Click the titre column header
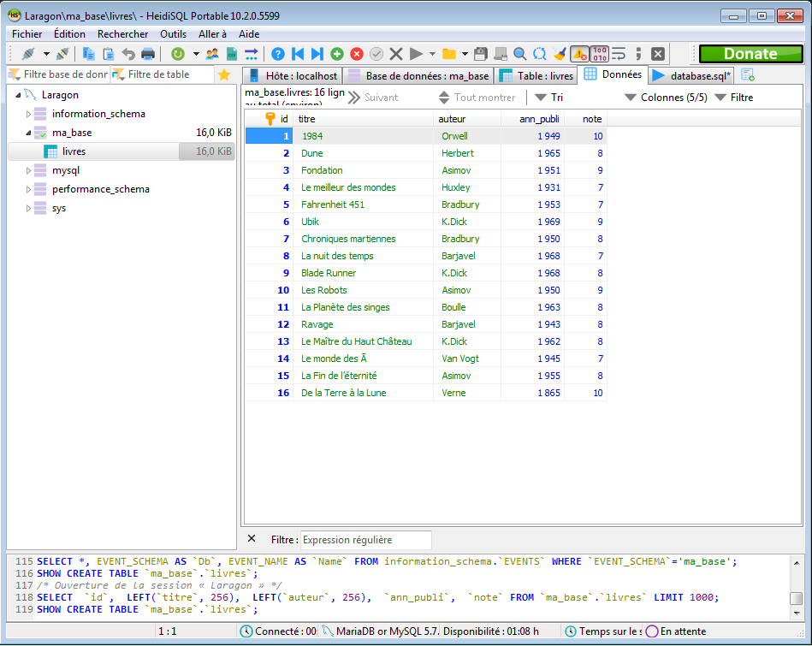The height and width of the screenshot is (646, 812). point(364,119)
